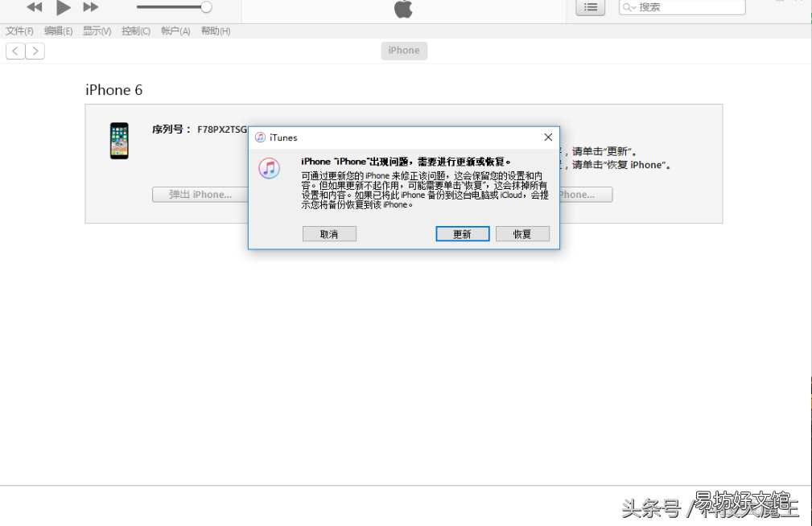Click the 弹出 iPhone... eject button
The image size is (812, 526).
[200, 195]
